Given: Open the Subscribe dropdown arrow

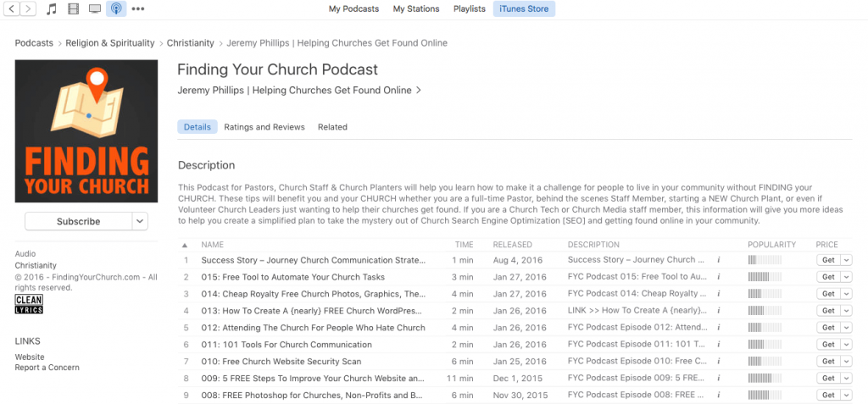Looking at the screenshot, I should (x=140, y=221).
